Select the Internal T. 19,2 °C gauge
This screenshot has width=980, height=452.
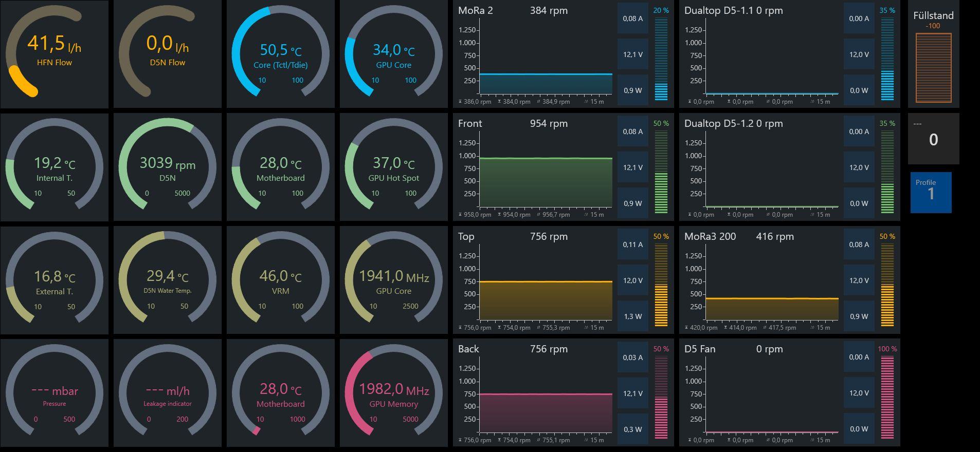55,167
